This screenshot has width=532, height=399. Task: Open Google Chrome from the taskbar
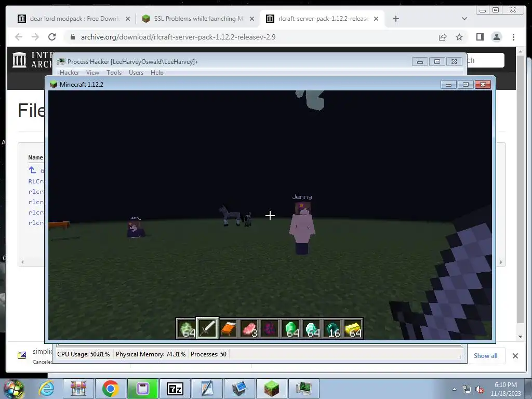[110, 389]
